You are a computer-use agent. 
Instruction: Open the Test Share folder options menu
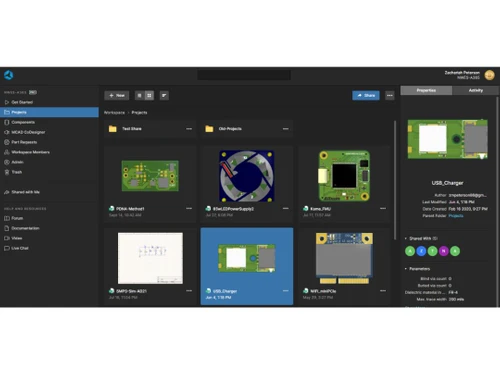tap(189, 129)
